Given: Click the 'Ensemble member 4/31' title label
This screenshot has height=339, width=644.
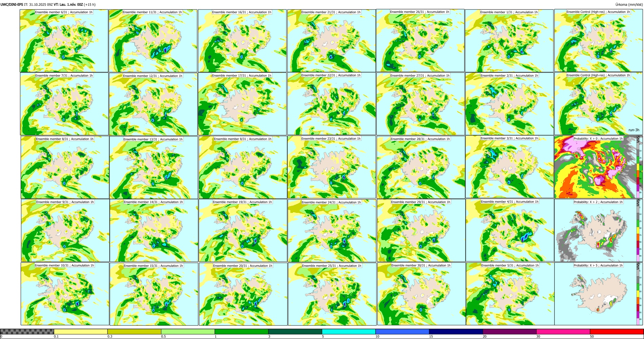Looking at the screenshot, I should tap(509, 202).
